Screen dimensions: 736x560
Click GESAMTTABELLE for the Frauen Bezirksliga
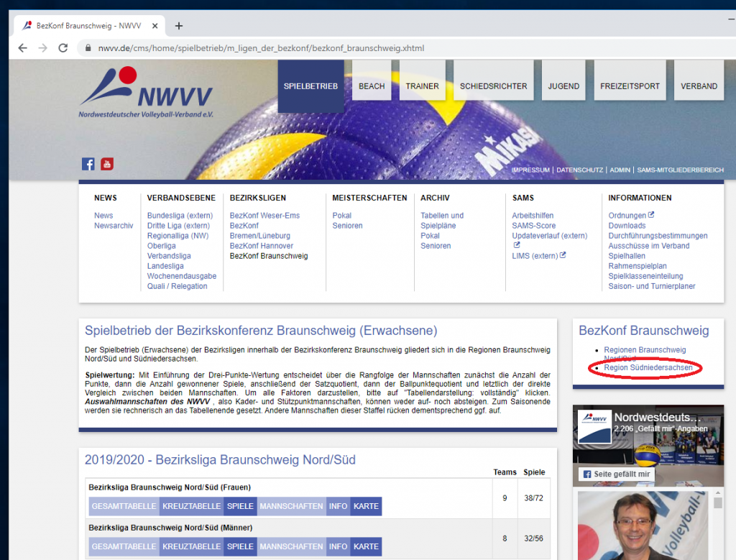click(x=124, y=506)
